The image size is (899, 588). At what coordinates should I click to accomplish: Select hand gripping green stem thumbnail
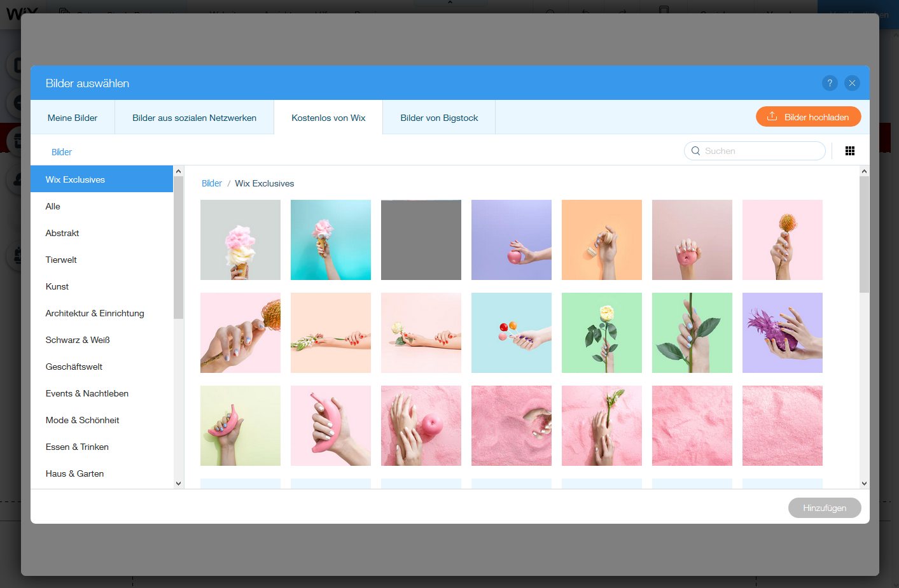692,333
